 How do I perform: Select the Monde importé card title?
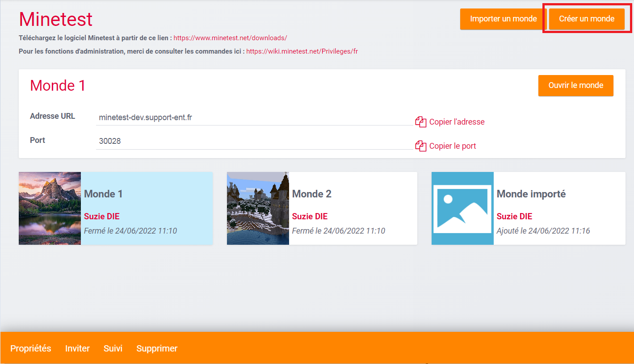531,194
